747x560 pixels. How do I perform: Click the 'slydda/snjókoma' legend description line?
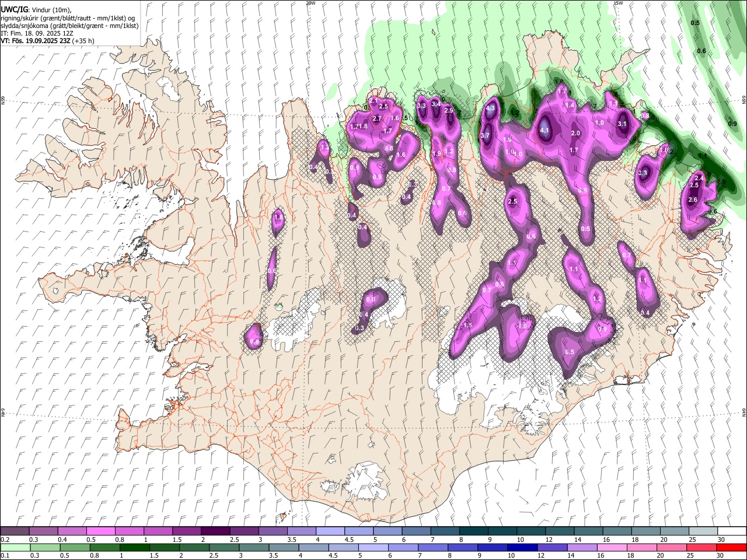point(69,26)
